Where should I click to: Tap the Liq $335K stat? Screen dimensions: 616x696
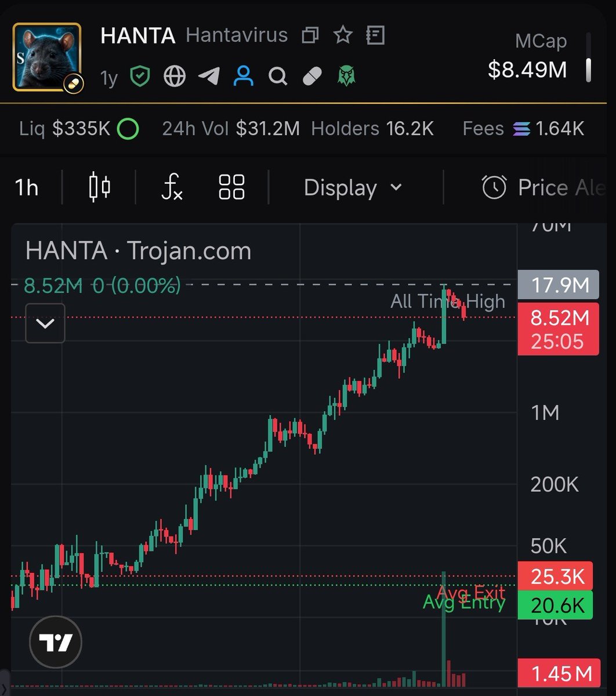click(x=64, y=129)
